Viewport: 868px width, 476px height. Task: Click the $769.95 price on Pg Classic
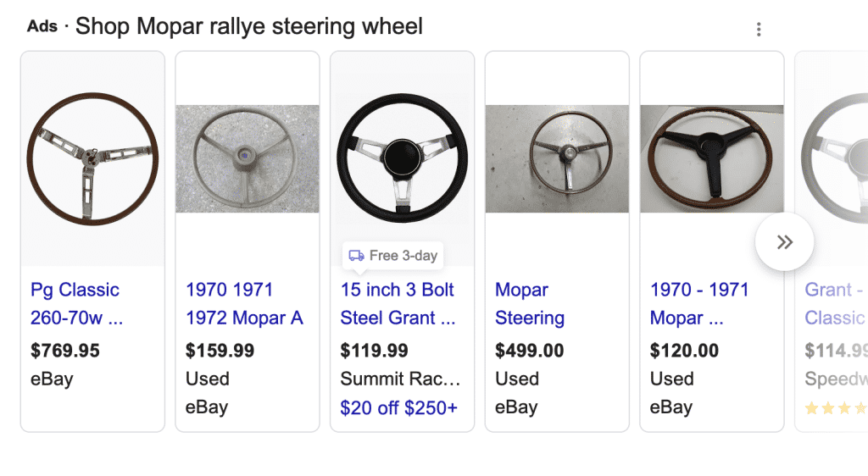(65, 350)
